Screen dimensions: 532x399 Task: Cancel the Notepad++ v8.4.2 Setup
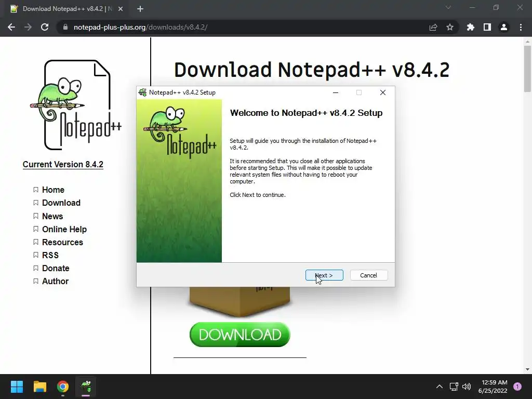pyautogui.click(x=368, y=275)
